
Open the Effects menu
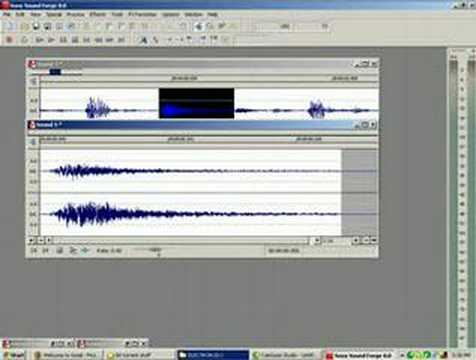tap(98, 14)
